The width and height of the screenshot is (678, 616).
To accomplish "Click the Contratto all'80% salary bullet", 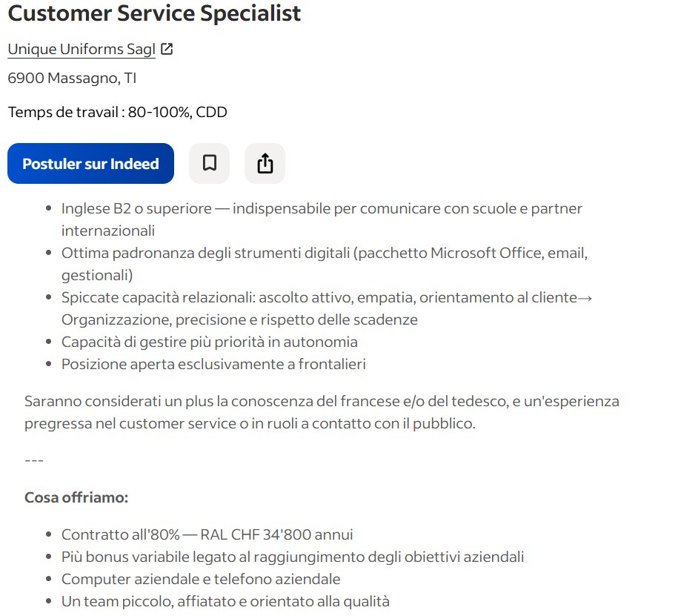I will pyautogui.click(x=207, y=534).
